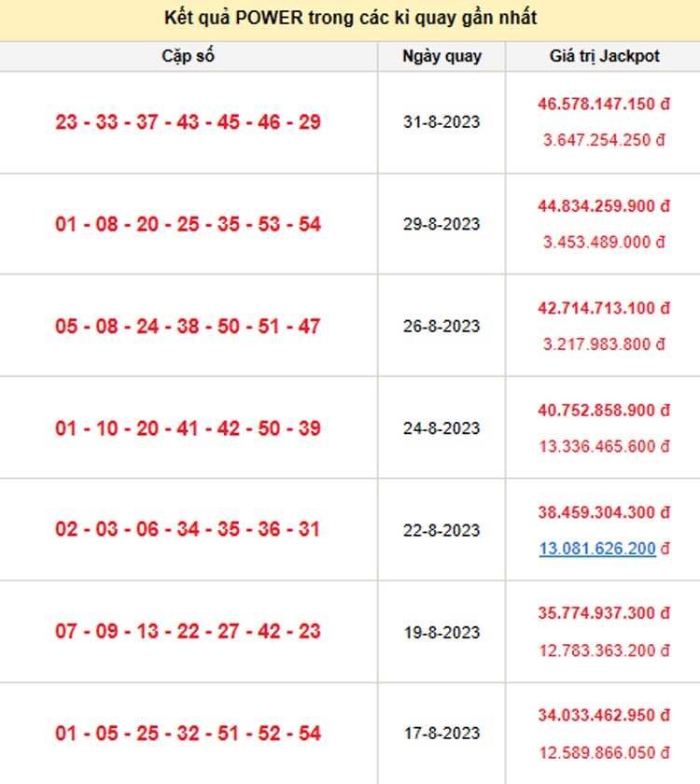Click the draw date 31-8-2023
This screenshot has width=700, height=784.
click(441, 122)
